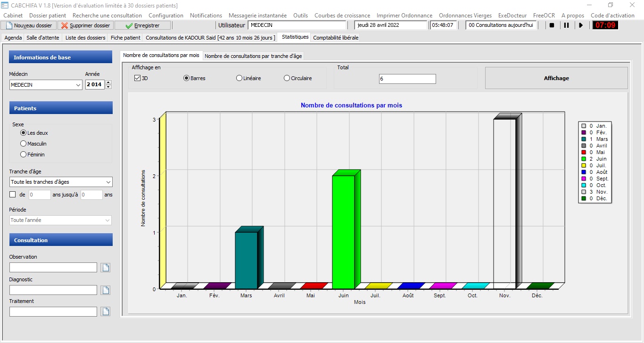The image size is (644, 343).
Task: Uncheck the 3D display checkbox
Action: 138,78
